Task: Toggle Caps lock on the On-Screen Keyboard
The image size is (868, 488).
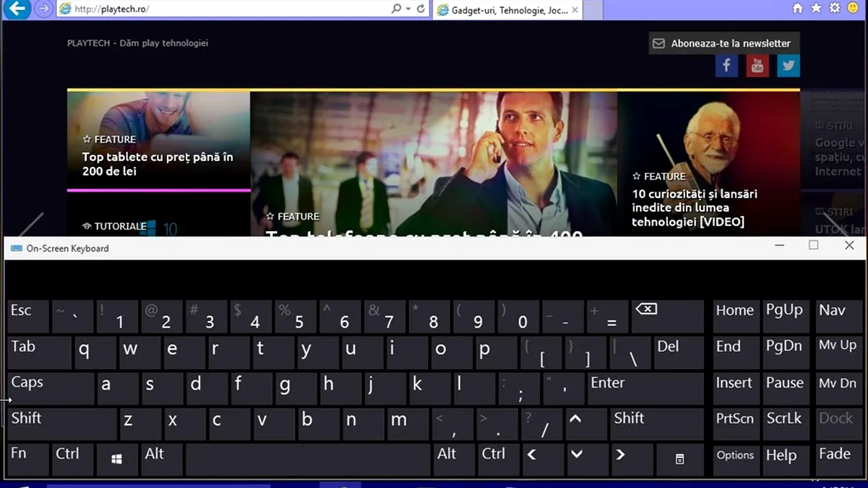Action: [x=49, y=389]
